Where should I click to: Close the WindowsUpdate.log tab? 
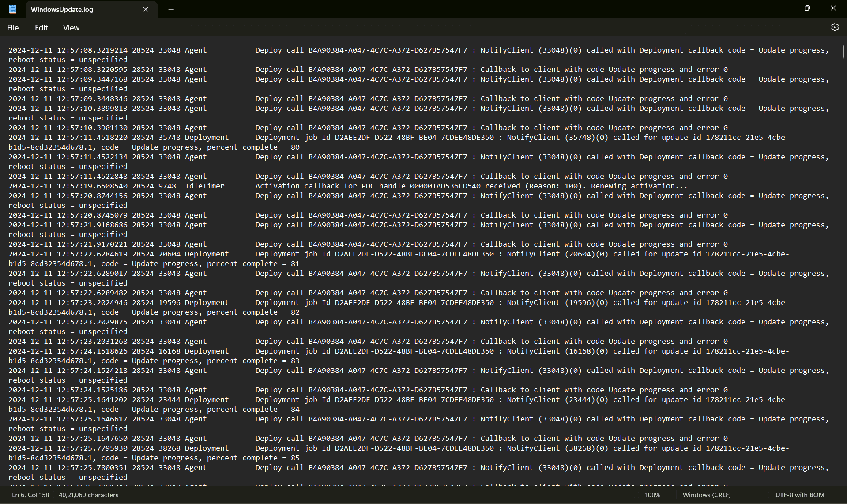coord(146,9)
